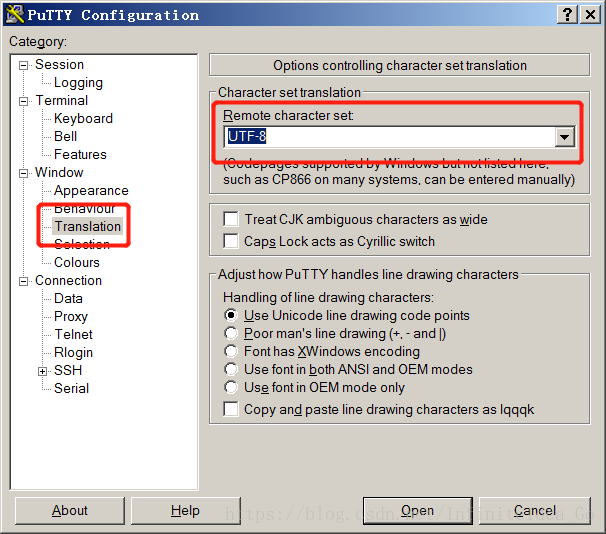Select the Terminal category
The image size is (606, 534).
click(x=61, y=100)
